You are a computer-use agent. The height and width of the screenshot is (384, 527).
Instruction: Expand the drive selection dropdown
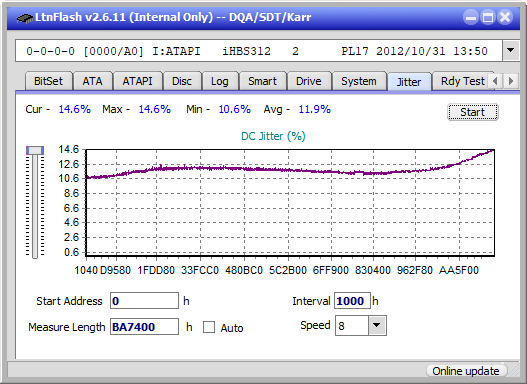[511, 51]
